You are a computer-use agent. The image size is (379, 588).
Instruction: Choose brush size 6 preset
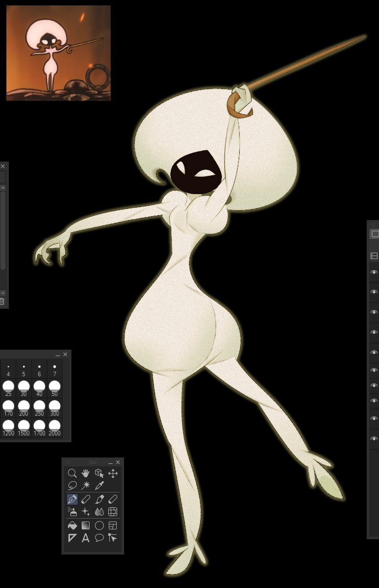point(39,369)
